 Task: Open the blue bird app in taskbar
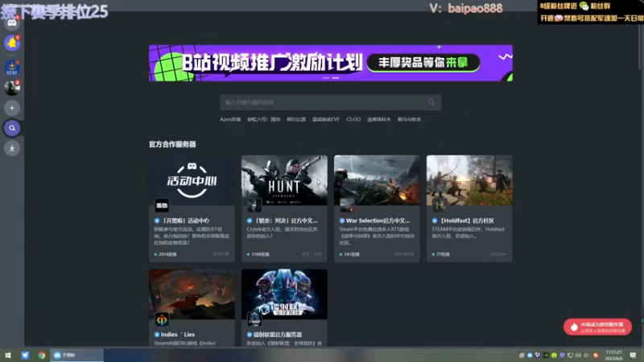click(25, 355)
